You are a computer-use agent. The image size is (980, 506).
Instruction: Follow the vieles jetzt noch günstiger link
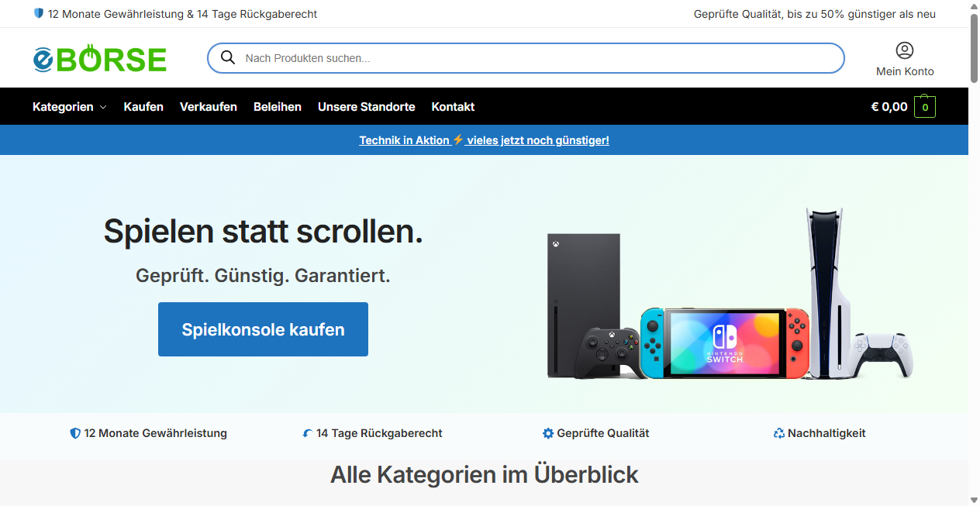pos(538,140)
